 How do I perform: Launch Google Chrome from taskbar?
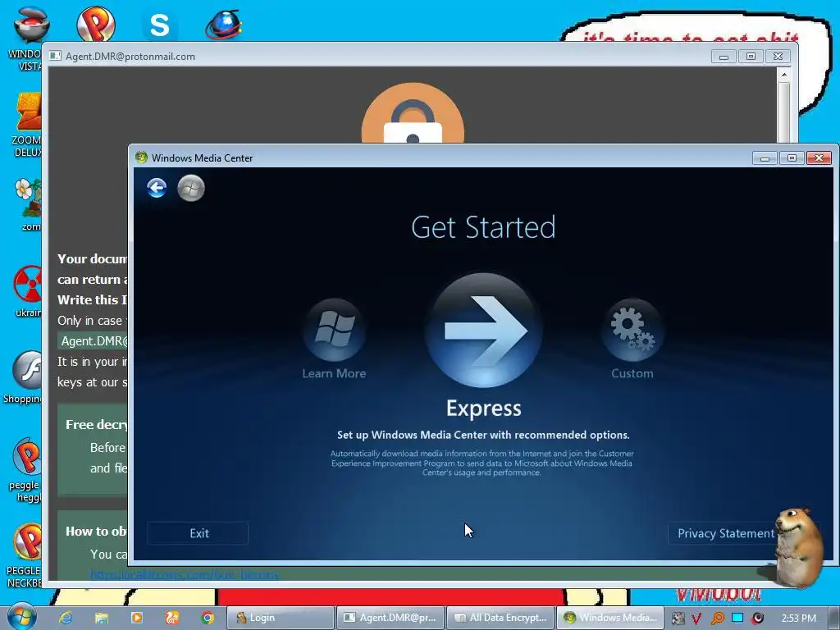click(208, 618)
